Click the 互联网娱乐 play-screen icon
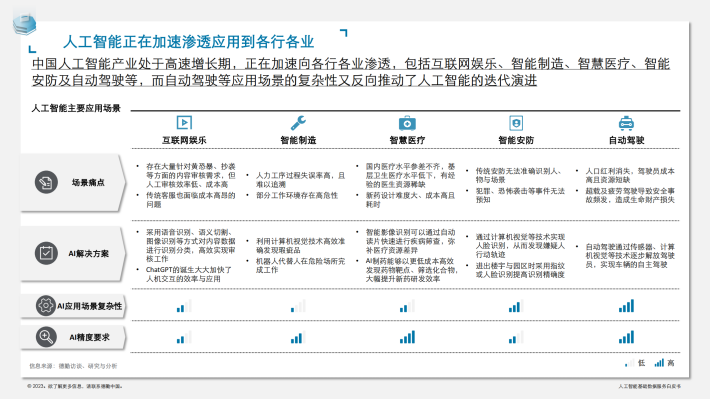 [x=184, y=123]
